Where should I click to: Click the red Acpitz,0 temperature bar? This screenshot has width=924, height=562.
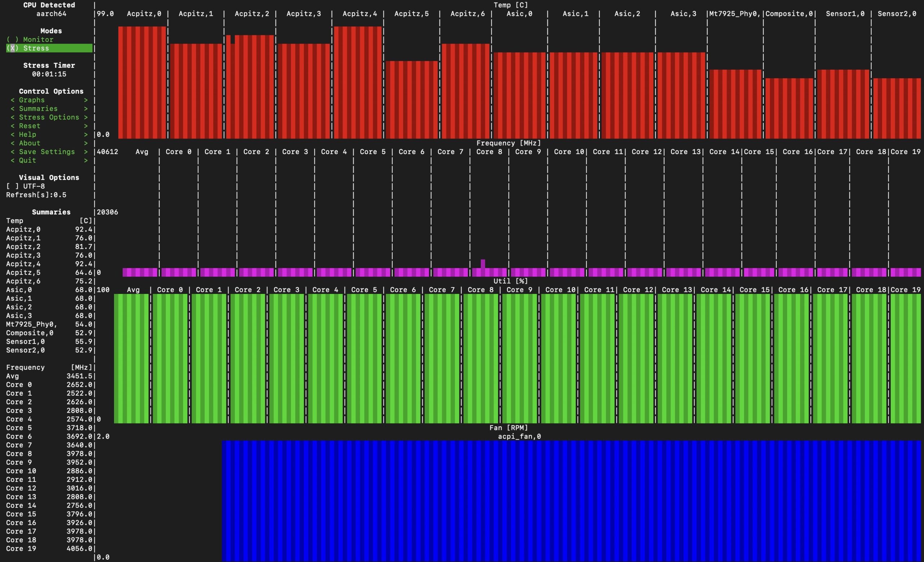pos(142,83)
